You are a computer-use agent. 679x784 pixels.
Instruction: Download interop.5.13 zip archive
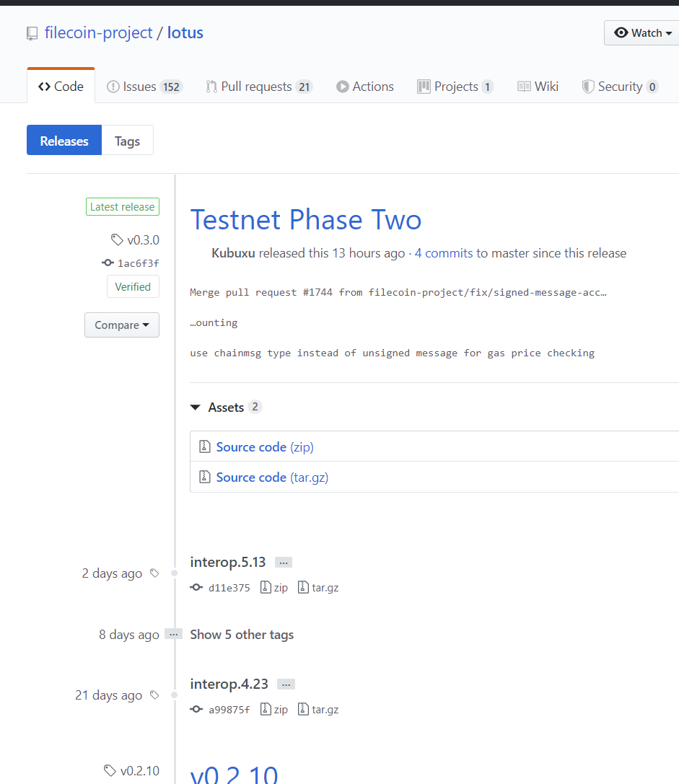tap(274, 588)
